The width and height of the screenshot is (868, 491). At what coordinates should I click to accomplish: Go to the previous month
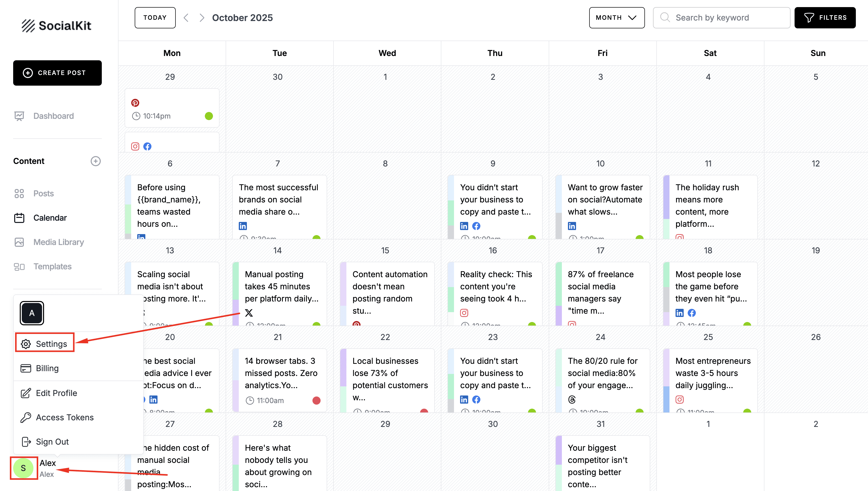[x=186, y=17]
